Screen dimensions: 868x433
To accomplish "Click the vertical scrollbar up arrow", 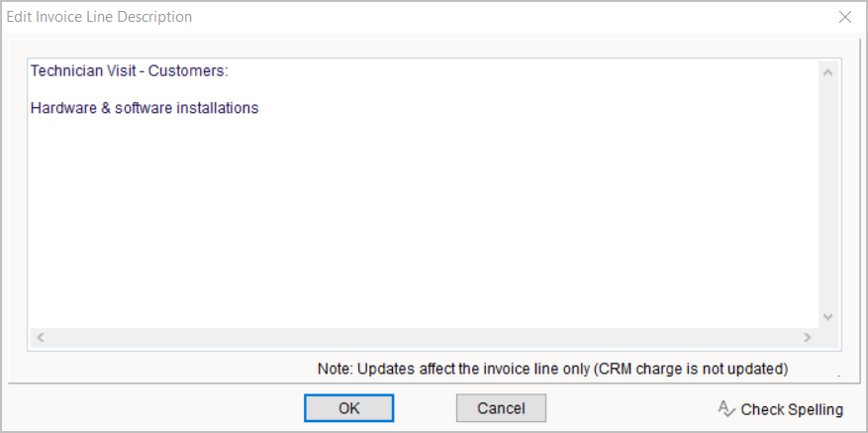I will point(828,72).
